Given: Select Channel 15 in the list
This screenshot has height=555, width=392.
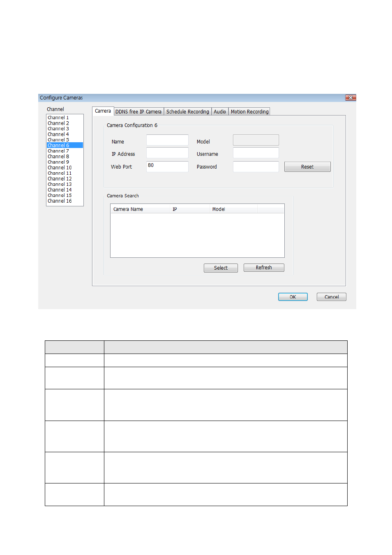Looking at the screenshot, I should point(65,195).
